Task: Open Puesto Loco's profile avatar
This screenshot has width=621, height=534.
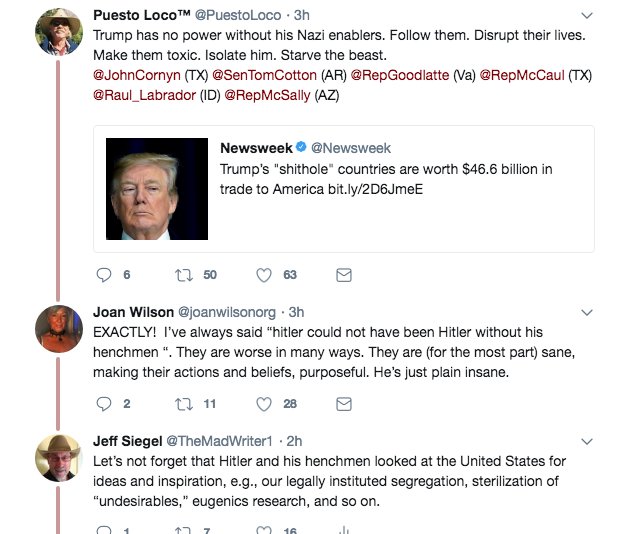Action: [59, 32]
